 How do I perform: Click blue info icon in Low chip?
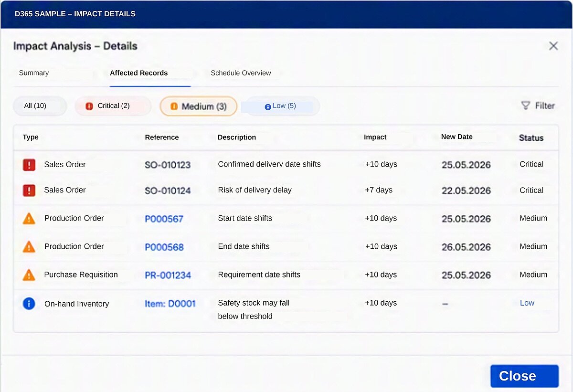(x=268, y=107)
